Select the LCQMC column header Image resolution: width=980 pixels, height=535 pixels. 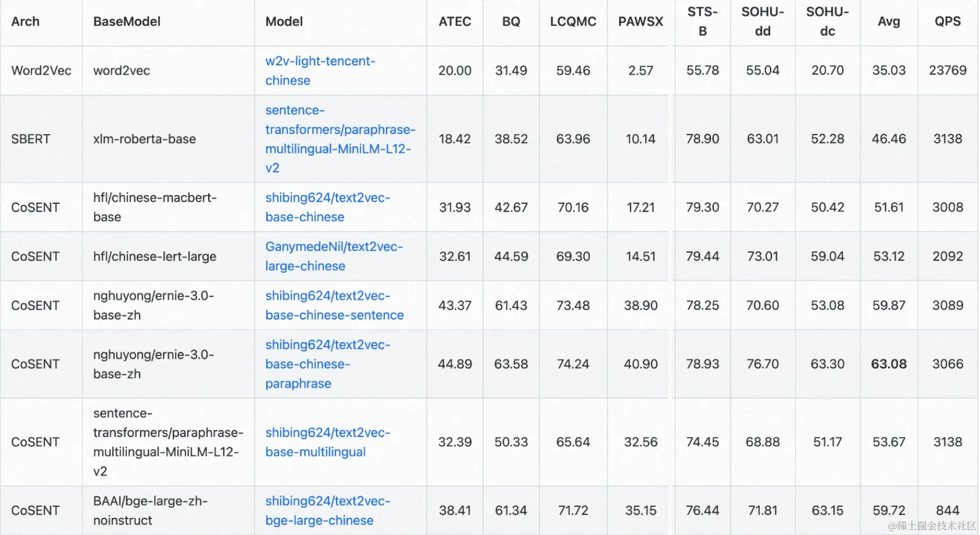[x=573, y=22]
